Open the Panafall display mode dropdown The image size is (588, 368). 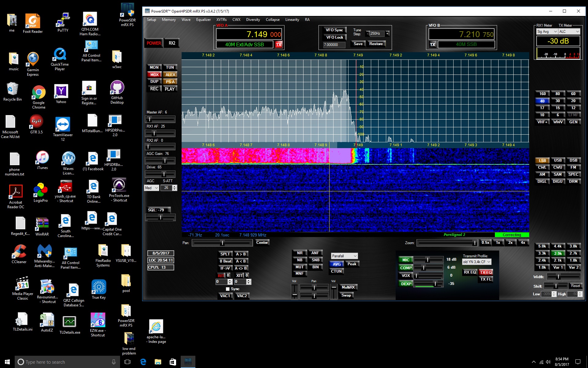tap(344, 256)
